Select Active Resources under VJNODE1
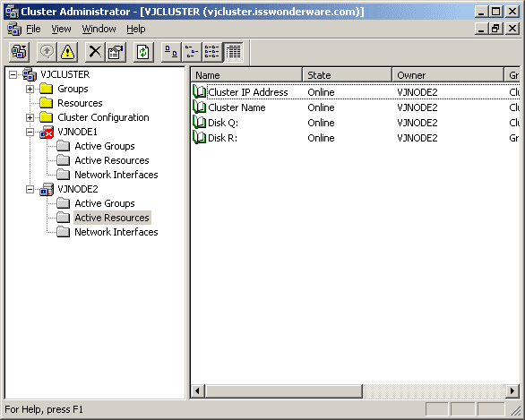Screen dimensions: 525x420 [x=112, y=160]
